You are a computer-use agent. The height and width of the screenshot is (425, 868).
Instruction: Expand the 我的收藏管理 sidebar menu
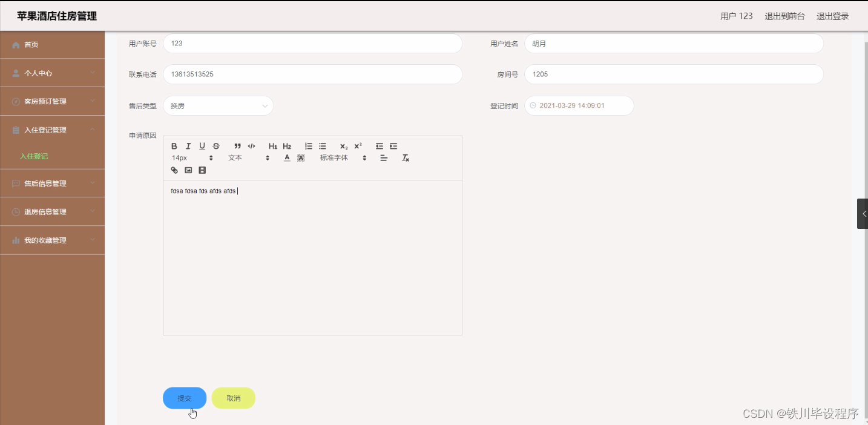[x=52, y=240]
